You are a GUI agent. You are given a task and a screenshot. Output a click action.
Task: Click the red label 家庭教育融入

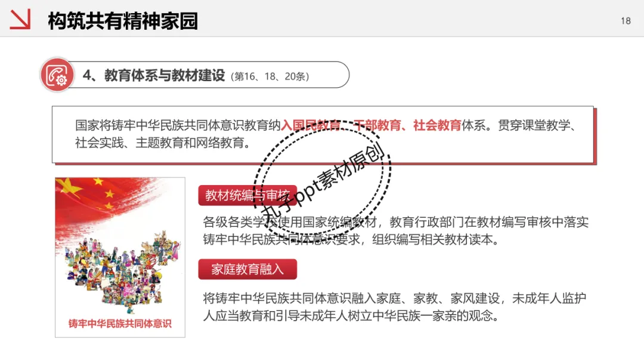tap(247, 269)
